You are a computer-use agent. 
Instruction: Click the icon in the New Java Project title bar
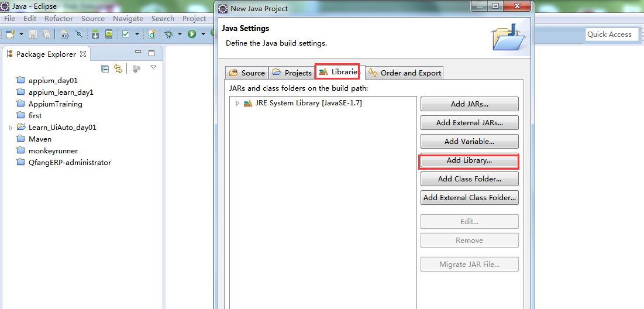(x=223, y=8)
